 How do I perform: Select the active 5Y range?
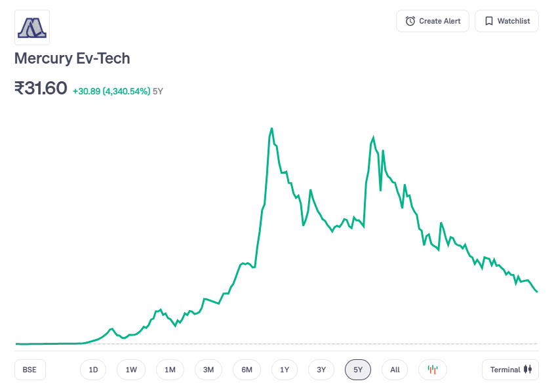click(358, 370)
